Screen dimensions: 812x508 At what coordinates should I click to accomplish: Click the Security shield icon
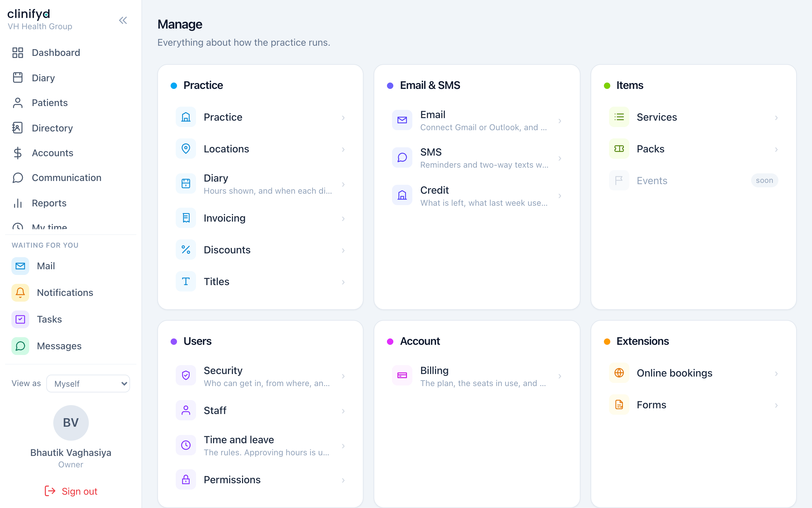(x=186, y=375)
